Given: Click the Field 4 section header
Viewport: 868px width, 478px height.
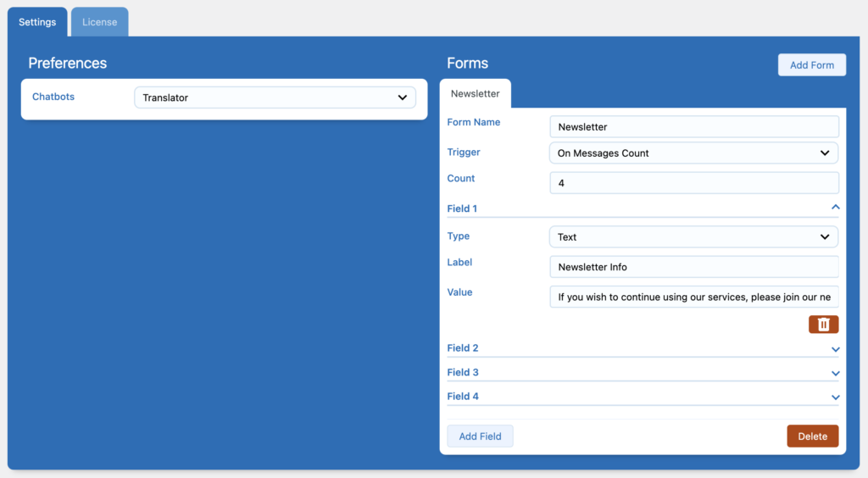Looking at the screenshot, I should (463, 397).
